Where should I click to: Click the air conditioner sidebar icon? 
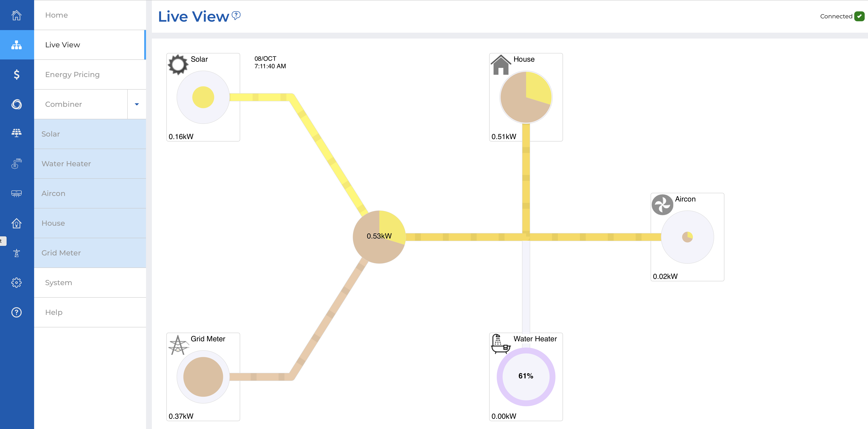pyautogui.click(x=17, y=193)
